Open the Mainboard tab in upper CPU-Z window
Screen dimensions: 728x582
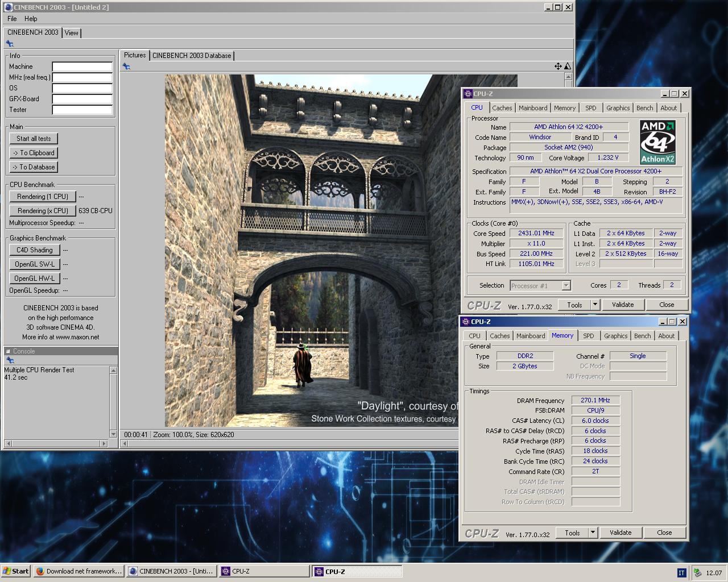533,108
